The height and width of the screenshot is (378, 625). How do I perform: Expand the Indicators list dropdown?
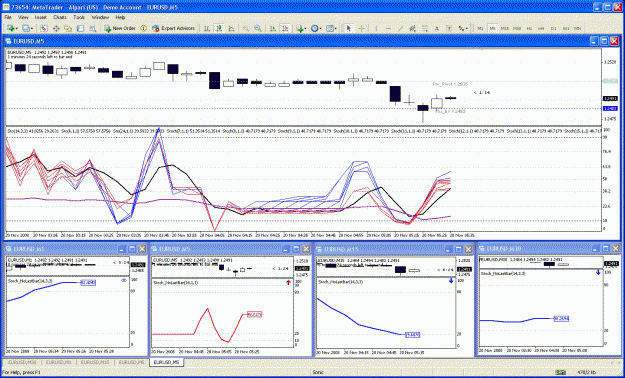(306, 28)
